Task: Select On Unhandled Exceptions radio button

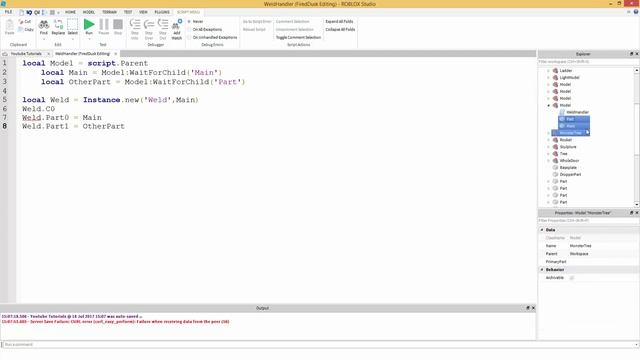Action: (x=189, y=37)
